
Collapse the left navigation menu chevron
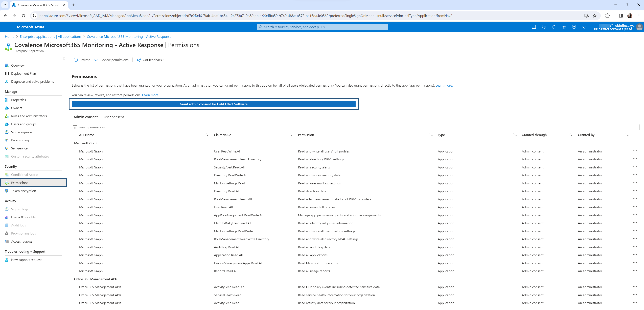click(x=63, y=59)
